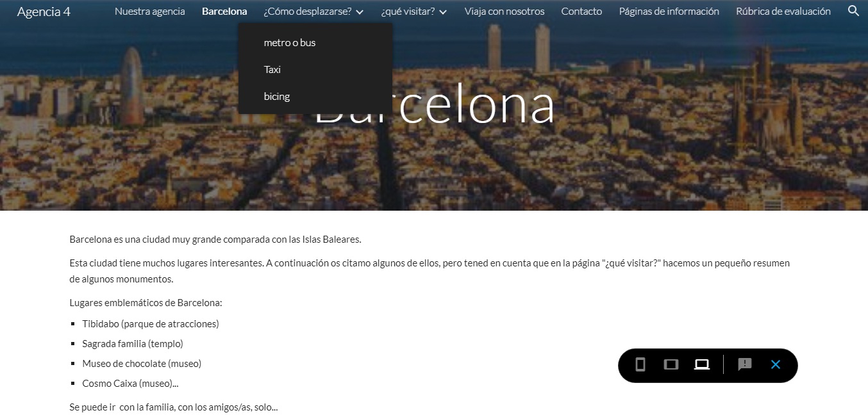The height and width of the screenshot is (415, 868).
Task: Collapse the ¿Cómo desplazarse? chevron
Action: [360, 12]
